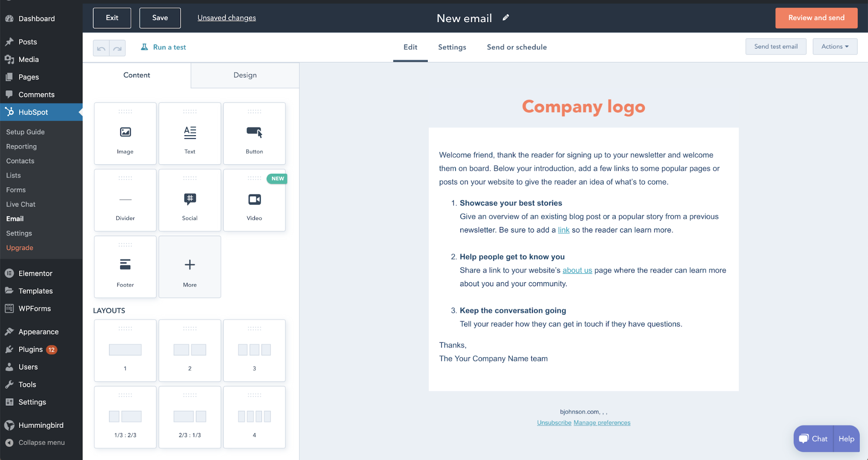Start Run a test with flask icon

pos(163,47)
